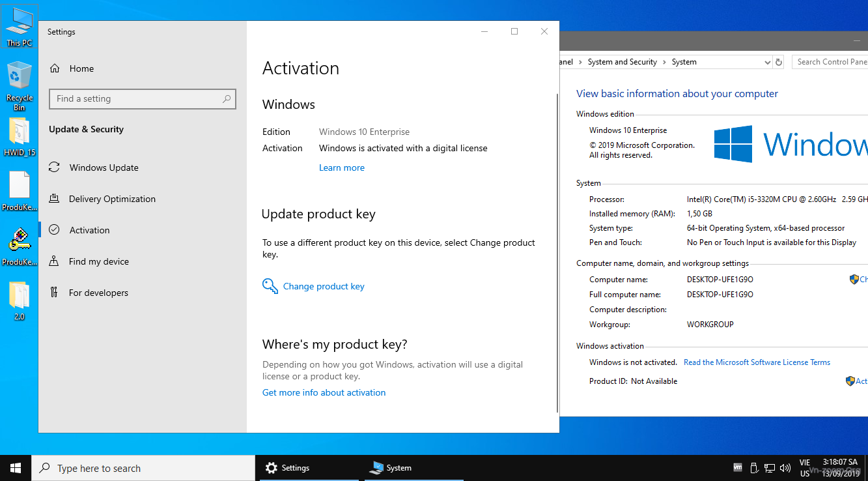Minimize the System window
The image size is (868, 481).
coord(857,40)
